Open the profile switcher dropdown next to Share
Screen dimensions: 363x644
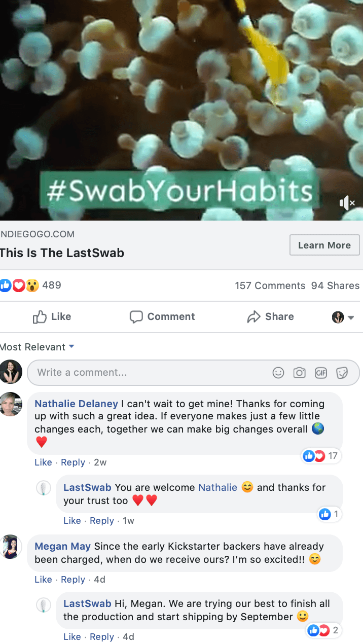click(343, 317)
